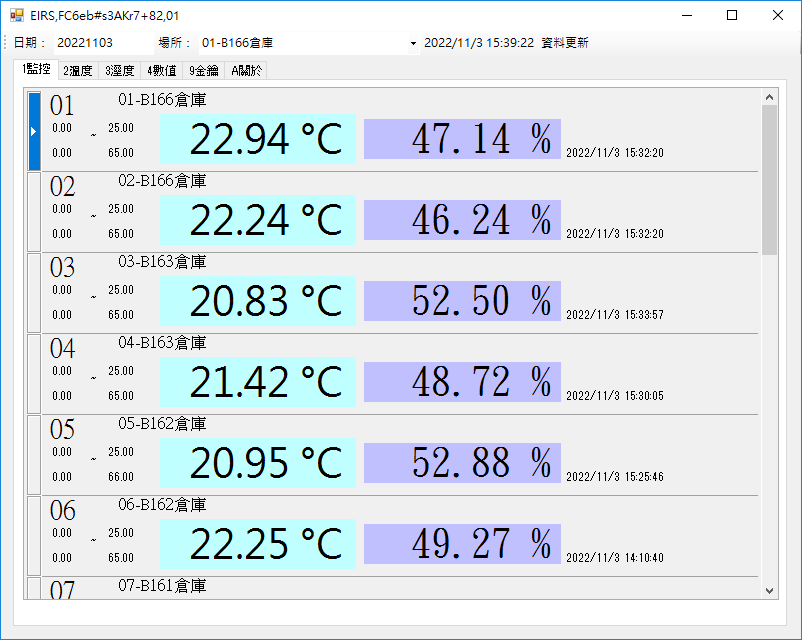
Task: Click the 22.94 °C temperature display
Action: (x=258, y=139)
